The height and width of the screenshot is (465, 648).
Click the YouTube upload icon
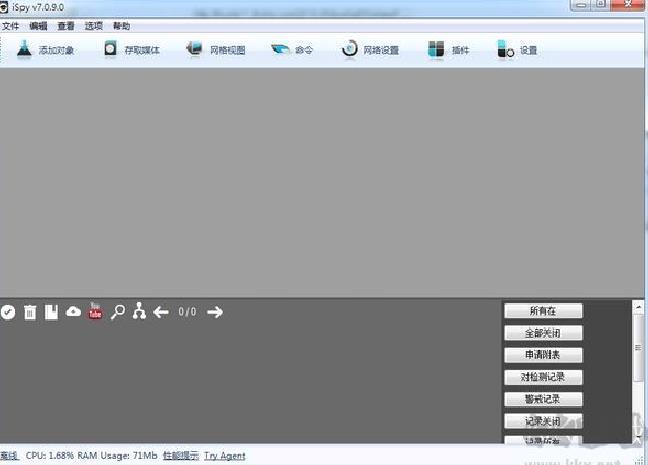coord(95,311)
